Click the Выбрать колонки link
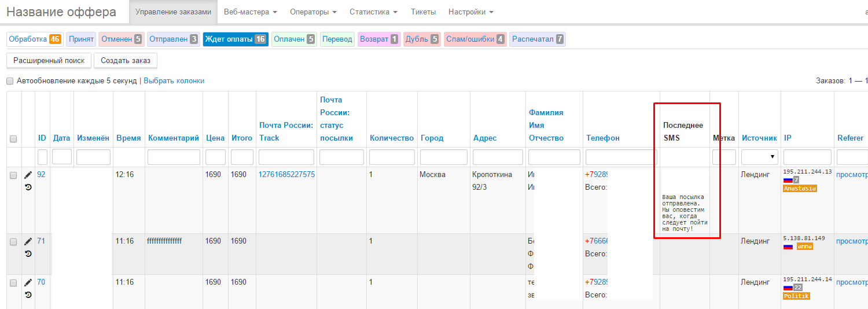The height and width of the screenshot is (309, 868). (x=174, y=81)
